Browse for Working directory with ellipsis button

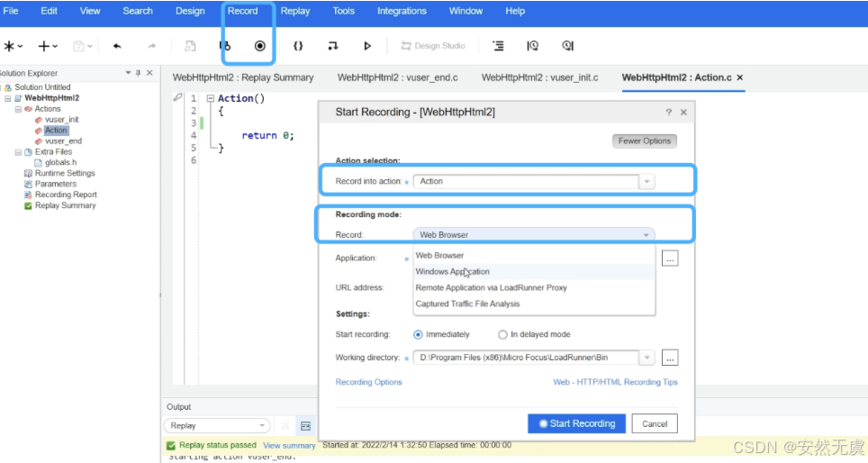coord(670,358)
